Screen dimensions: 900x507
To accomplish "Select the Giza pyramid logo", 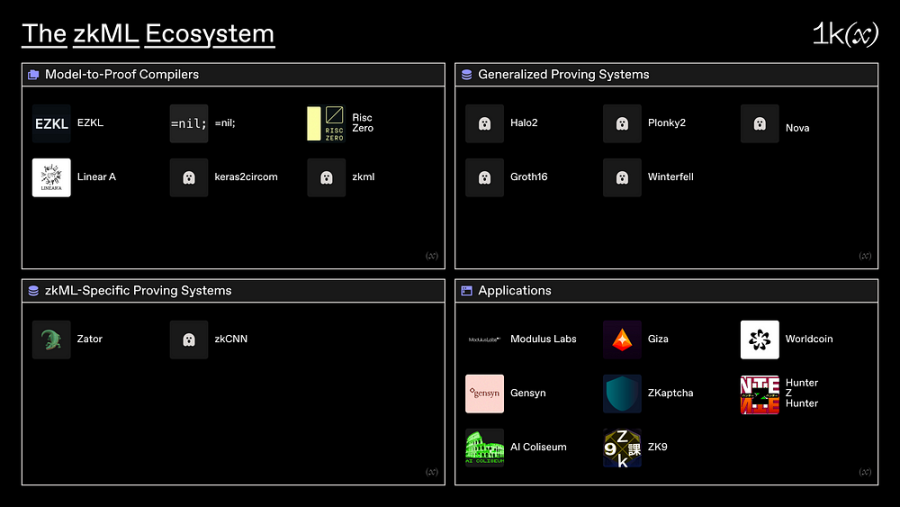I will pos(622,340).
